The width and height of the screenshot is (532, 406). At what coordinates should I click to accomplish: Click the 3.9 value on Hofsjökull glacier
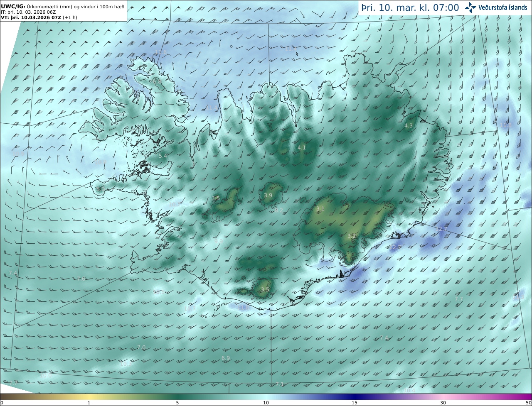(268, 195)
